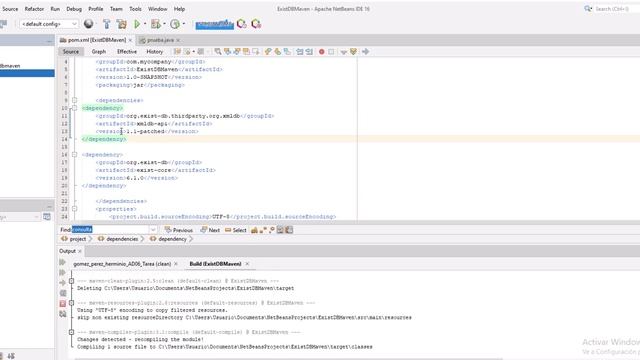Screen dimensions: 640x360
Task: Collapse the maven-clean-plugin output section
Action: pos(71,281)
